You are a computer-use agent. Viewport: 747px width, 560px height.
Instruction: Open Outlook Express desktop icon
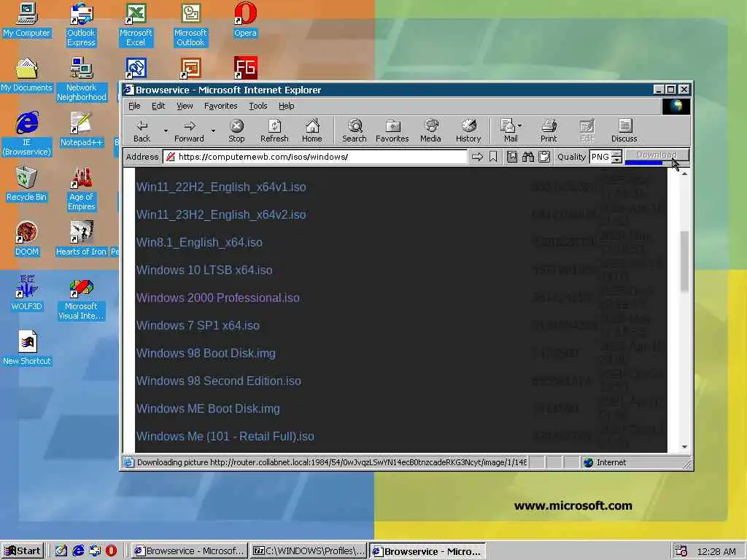(81, 24)
